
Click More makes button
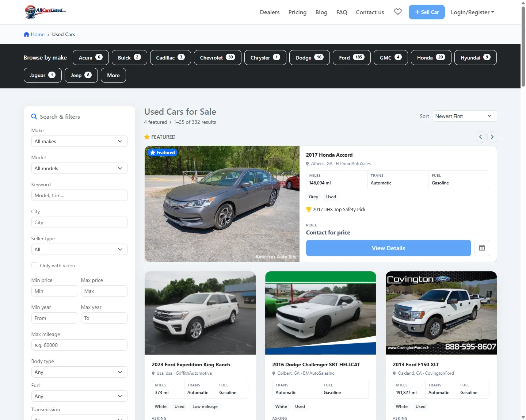pyautogui.click(x=113, y=75)
